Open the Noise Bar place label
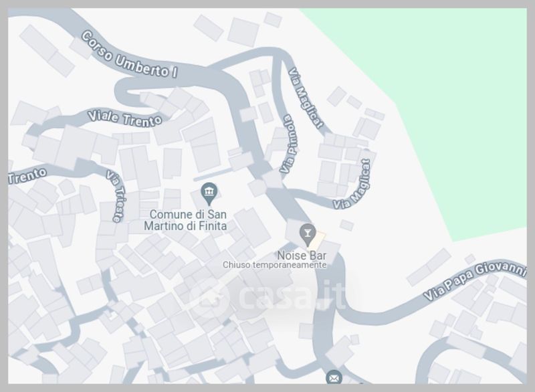The height and width of the screenshot is (392, 535). [x=302, y=256]
